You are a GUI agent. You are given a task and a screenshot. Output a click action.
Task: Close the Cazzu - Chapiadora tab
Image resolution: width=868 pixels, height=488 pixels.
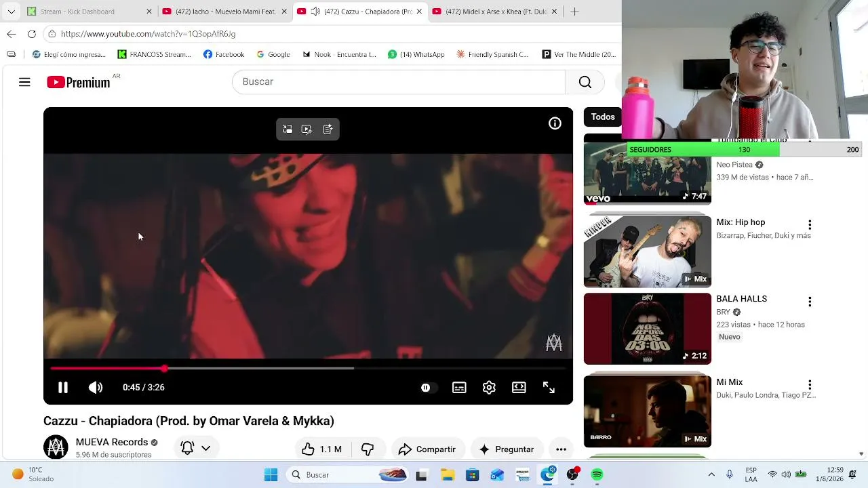pyautogui.click(x=420, y=12)
